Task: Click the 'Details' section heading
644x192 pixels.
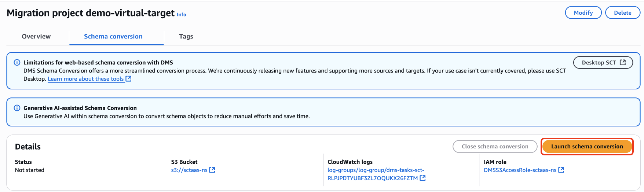Action: click(x=28, y=147)
